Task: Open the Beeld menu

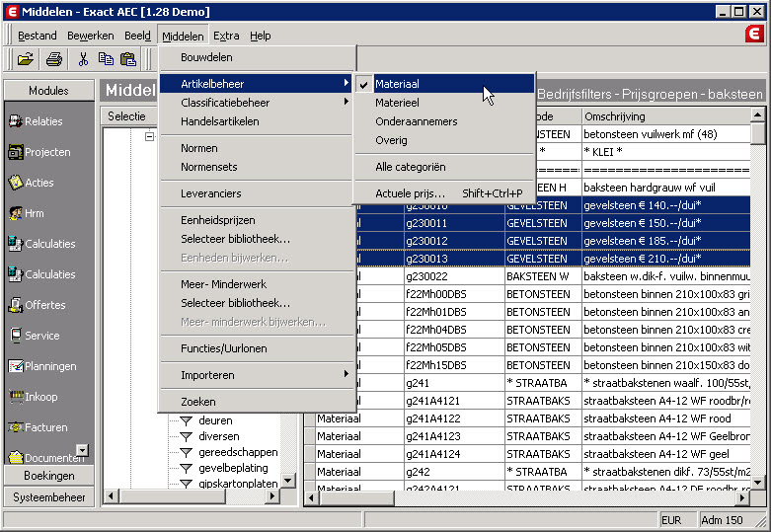Action: pos(137,36)
